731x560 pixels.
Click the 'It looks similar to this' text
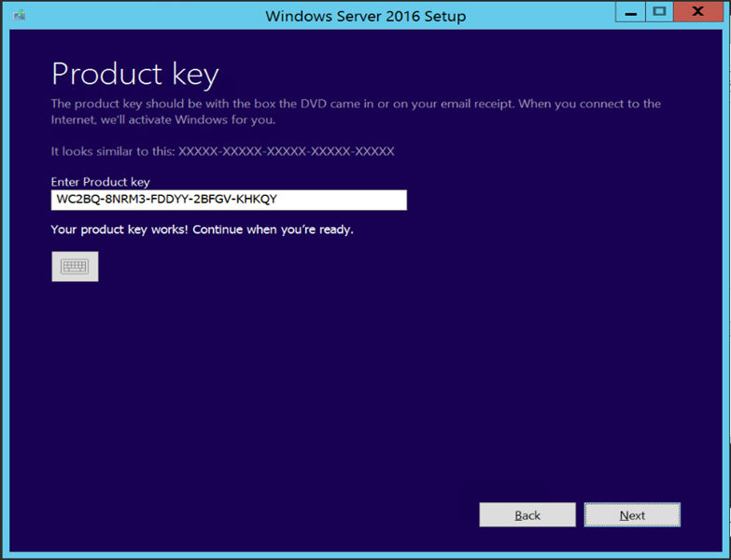pos(113,151)
